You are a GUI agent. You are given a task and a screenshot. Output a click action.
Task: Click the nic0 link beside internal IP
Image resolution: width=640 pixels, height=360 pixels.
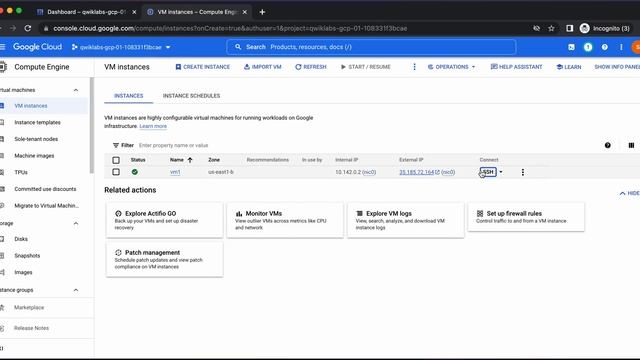[x=369, y=172]
